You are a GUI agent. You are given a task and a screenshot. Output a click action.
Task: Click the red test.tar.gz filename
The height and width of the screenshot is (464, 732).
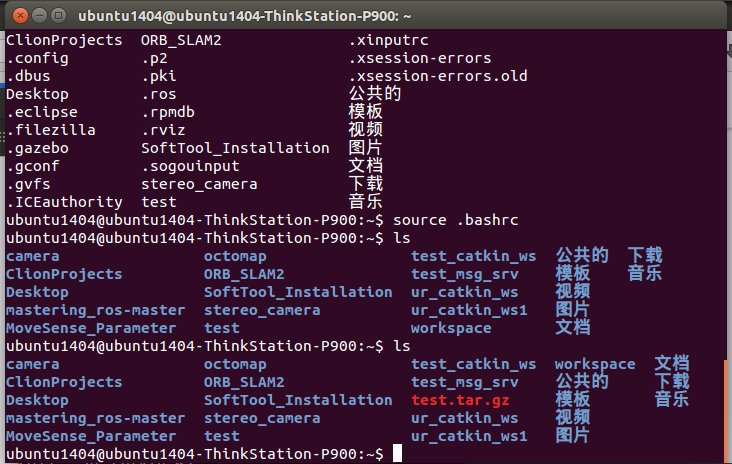click(x=460, y=400)
